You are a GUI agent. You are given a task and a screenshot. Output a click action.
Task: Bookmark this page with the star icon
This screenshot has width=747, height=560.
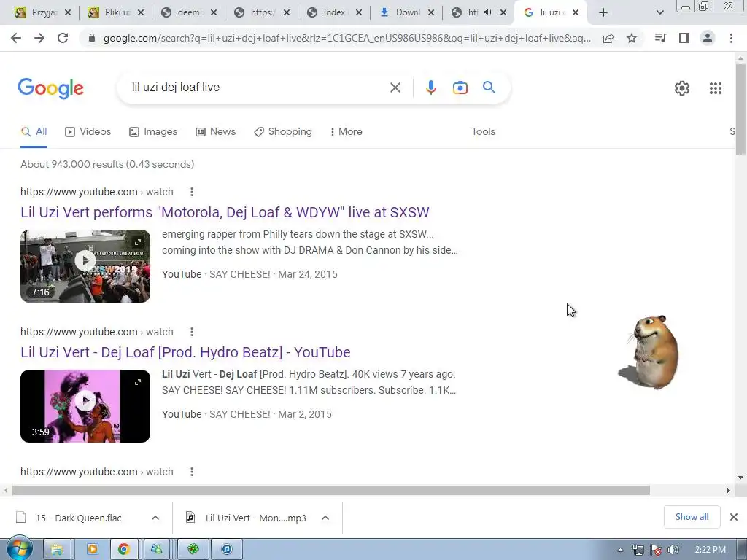pos(632,38)
